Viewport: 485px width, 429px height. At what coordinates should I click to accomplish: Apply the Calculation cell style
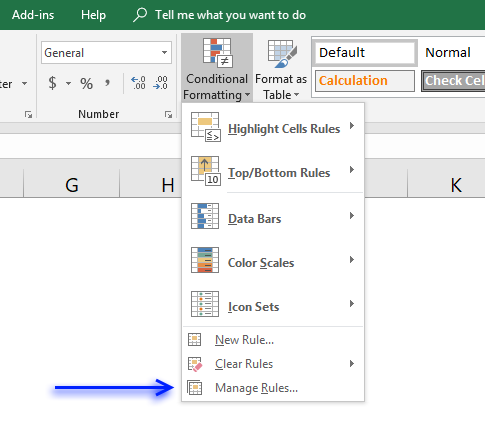click(x=365, y=81)
